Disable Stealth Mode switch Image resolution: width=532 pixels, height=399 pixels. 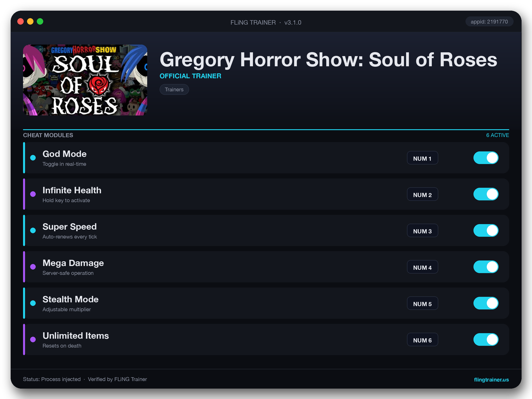coord(486,303)
